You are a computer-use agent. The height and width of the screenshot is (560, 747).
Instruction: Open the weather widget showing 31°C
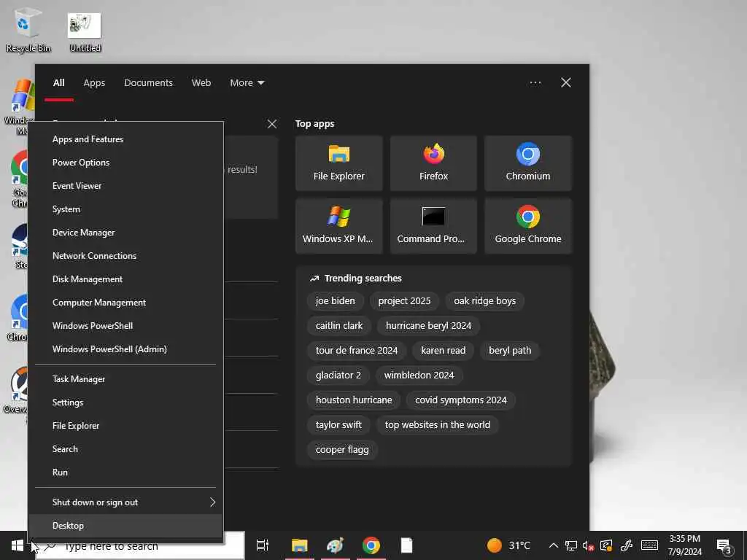tap(508, 545)
